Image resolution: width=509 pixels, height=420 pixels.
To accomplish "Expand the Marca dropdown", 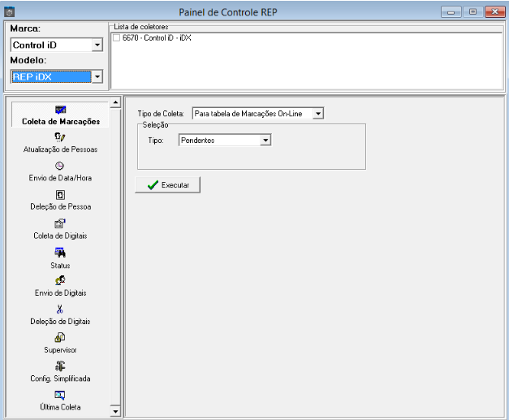I will [x=97, y=45].
